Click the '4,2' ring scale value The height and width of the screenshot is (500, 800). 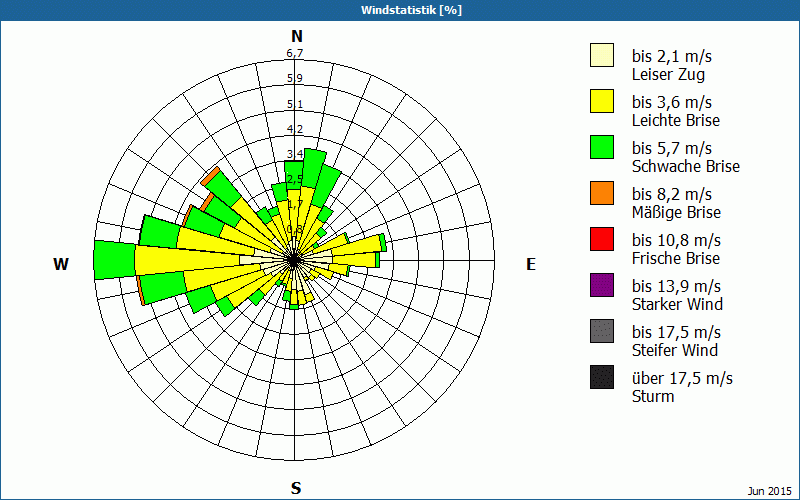[x=295, y=129]
